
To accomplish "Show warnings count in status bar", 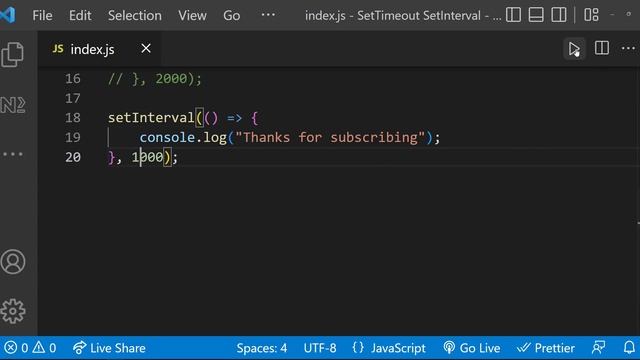I will coord(44,348).
